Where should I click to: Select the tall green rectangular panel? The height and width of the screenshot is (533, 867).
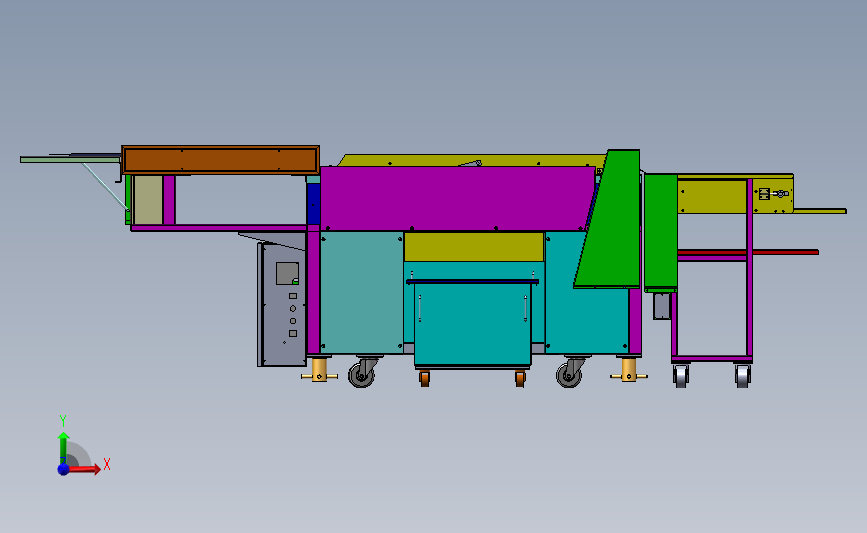(x=661, y=232)
